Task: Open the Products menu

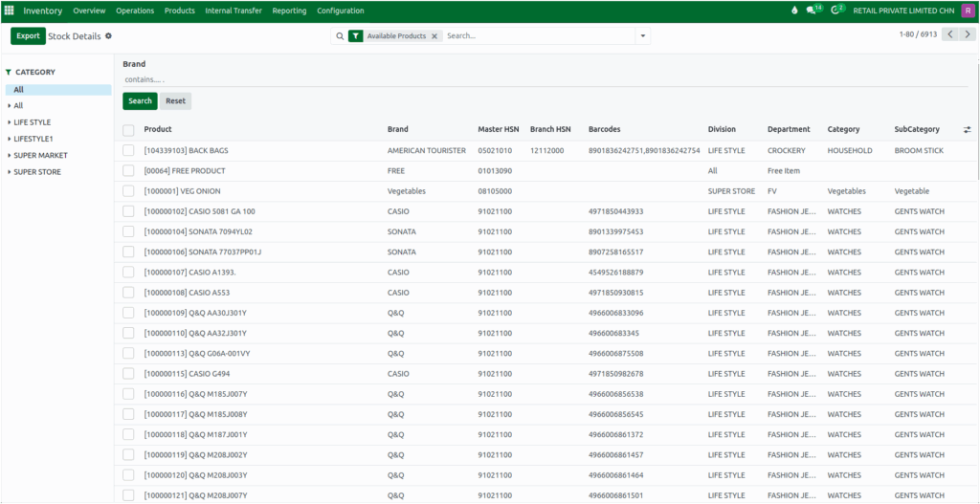Action: [x=179, y=11]
